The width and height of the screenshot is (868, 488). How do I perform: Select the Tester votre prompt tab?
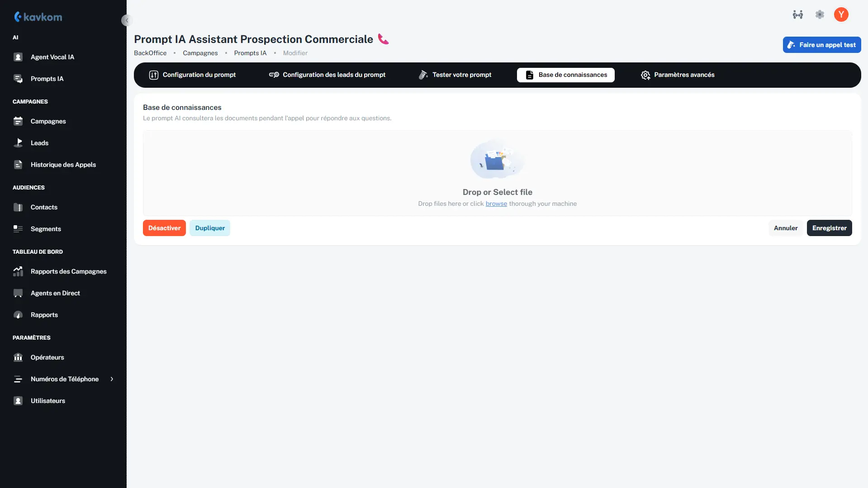[455, 75]
